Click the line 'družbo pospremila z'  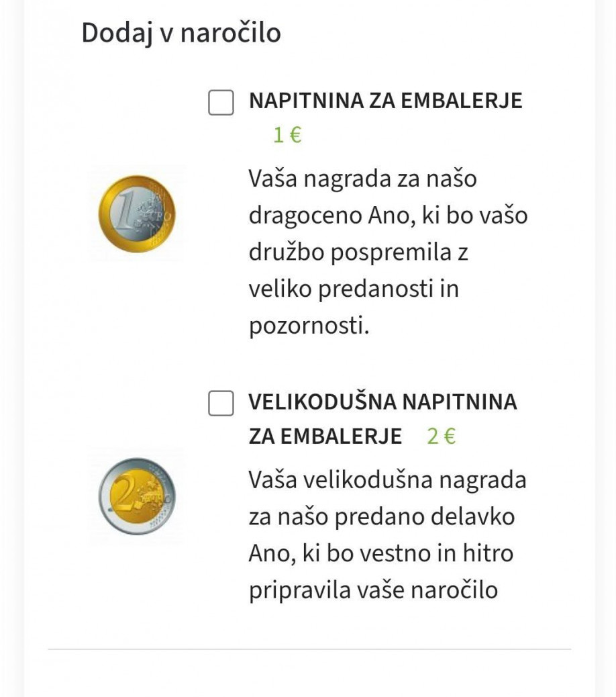[x=358, y=252]
